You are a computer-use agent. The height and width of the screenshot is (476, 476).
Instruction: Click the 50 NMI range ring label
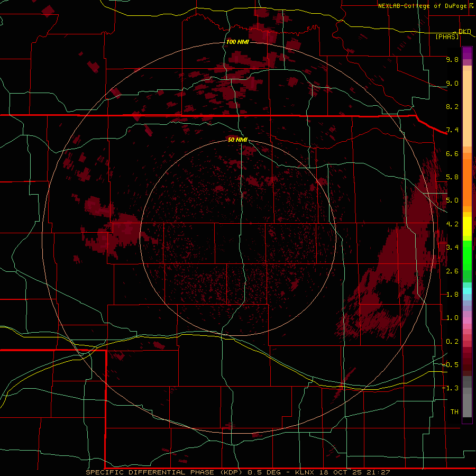(x=237, y=140)
